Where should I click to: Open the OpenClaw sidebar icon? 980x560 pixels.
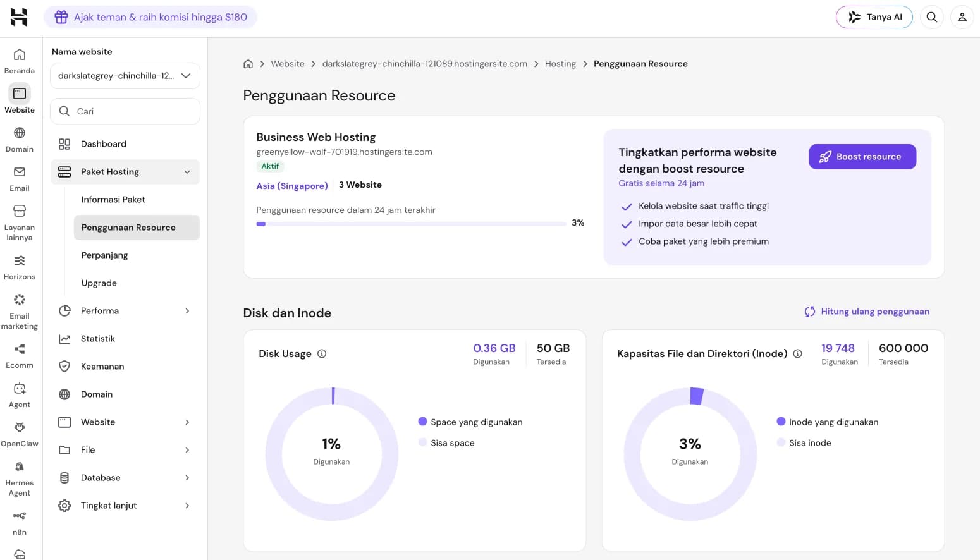click(20, 427)
